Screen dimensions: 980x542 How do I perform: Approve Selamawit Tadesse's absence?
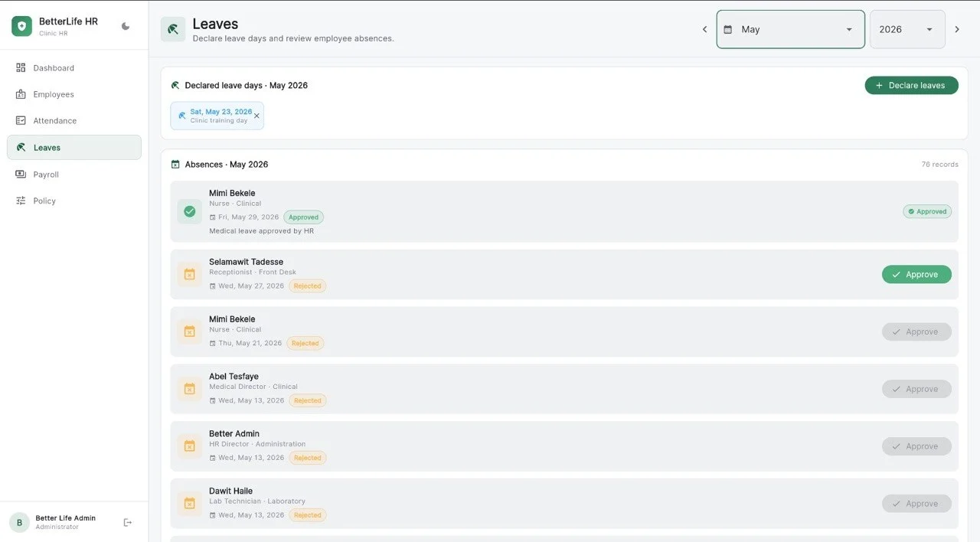(x=916, y=274)
